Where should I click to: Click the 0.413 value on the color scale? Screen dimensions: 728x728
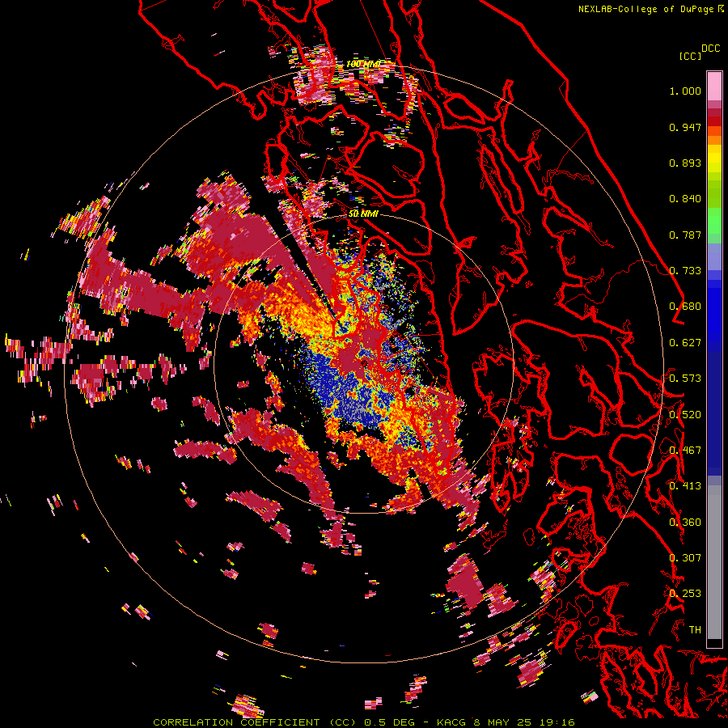(685, 486)
